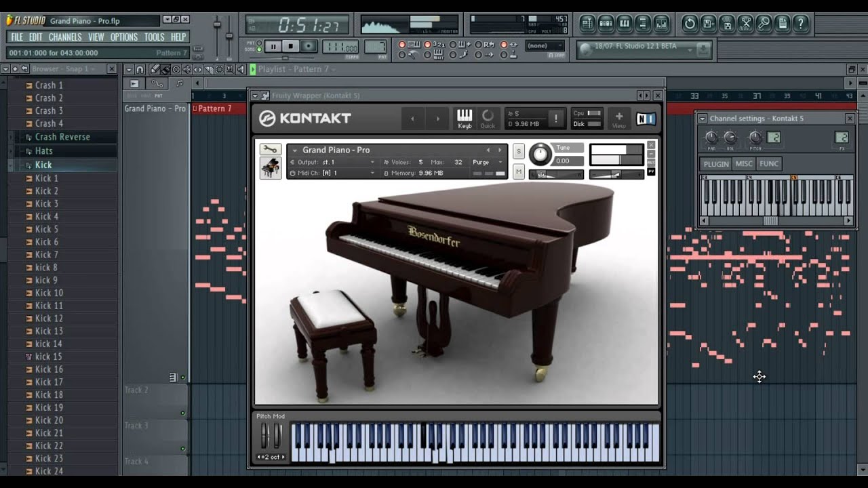Open the OPTIONS menu

click(x=124, y=37)
